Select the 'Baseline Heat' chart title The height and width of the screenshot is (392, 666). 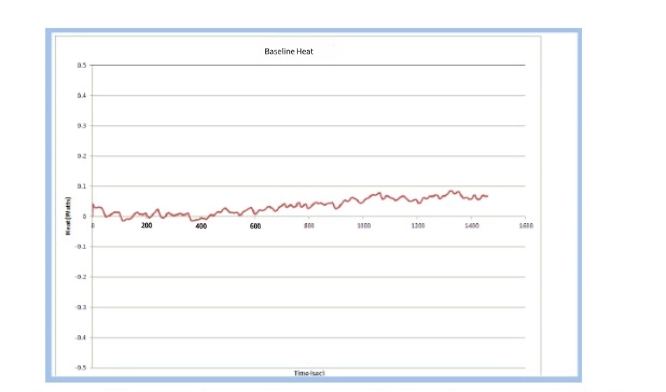coord(288,51)
